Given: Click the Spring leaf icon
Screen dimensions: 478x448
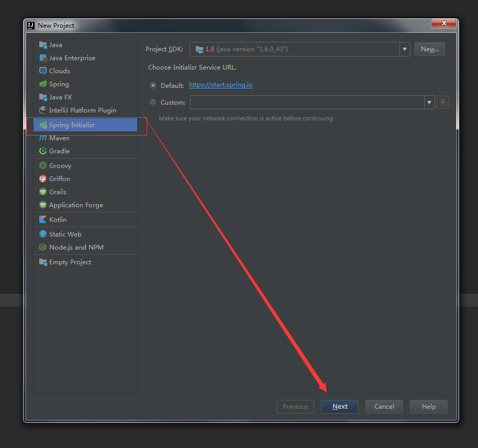Looking at the screenshot, I should pos(43,84).
